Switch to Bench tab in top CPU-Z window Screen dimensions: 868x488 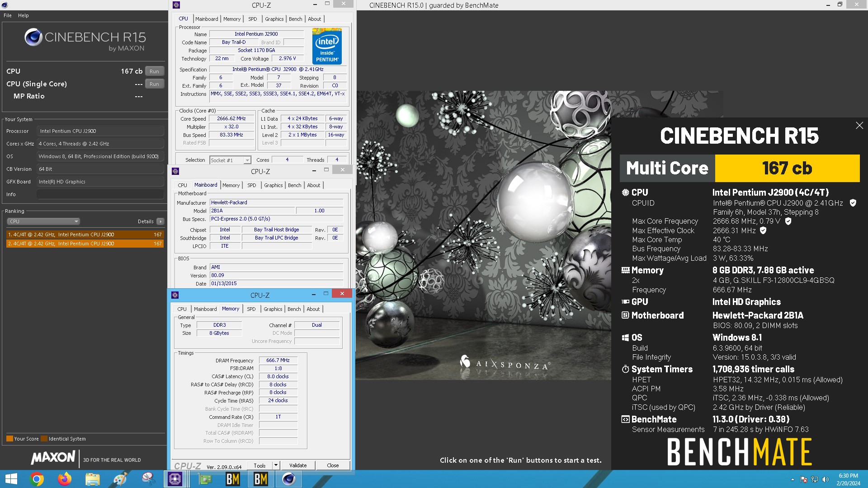[x=295, y=19]
